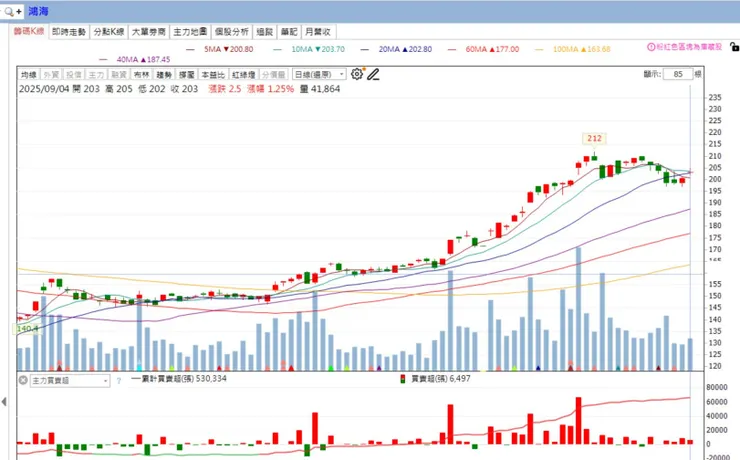This screenshot has height=460, width=740.
Task: Toggle the 分價量 overlay button
Action: (274, 75)
